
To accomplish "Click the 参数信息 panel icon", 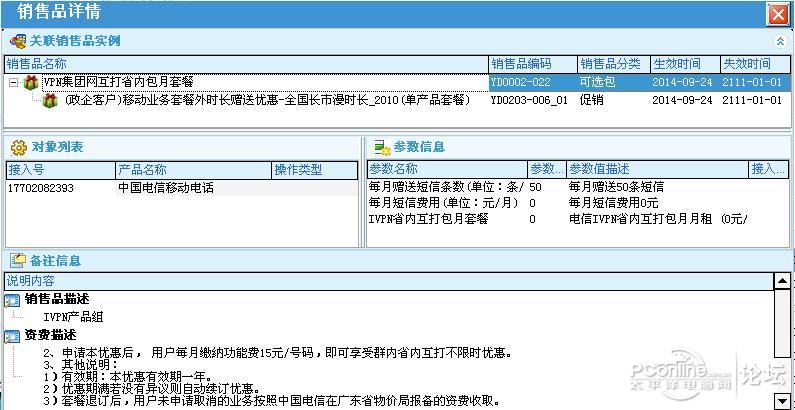I will [x=382, y=147].
